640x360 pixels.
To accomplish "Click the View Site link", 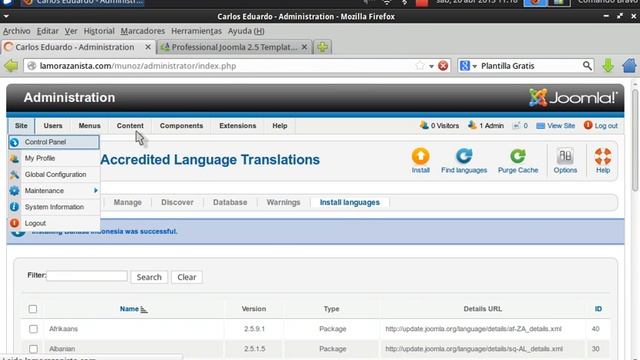I will [560, 126].
